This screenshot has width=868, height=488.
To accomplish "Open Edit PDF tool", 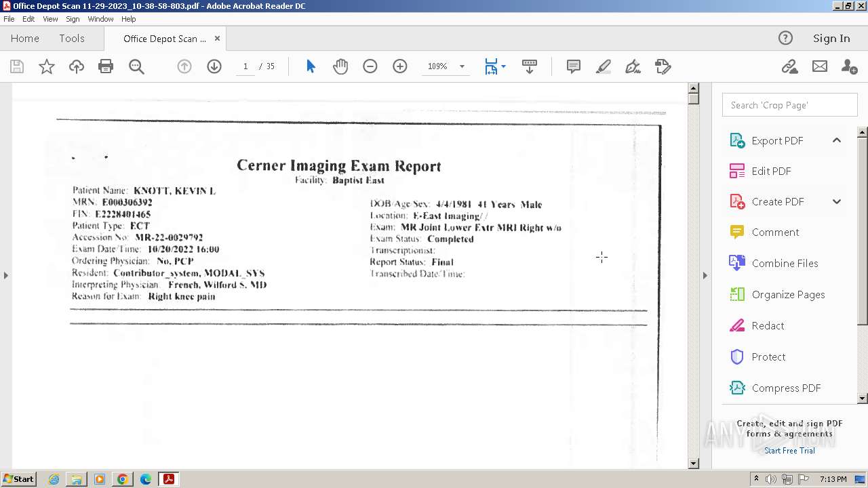I will (771, 171).
